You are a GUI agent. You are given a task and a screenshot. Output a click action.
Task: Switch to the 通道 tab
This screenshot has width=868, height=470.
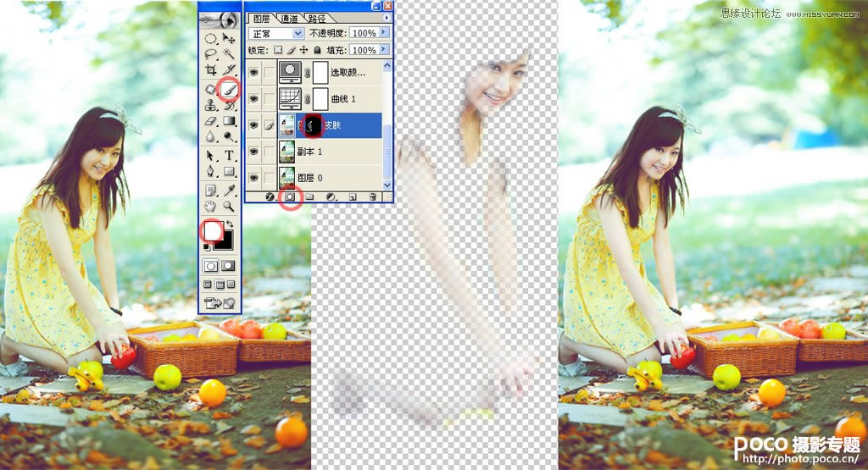(289, 18)
